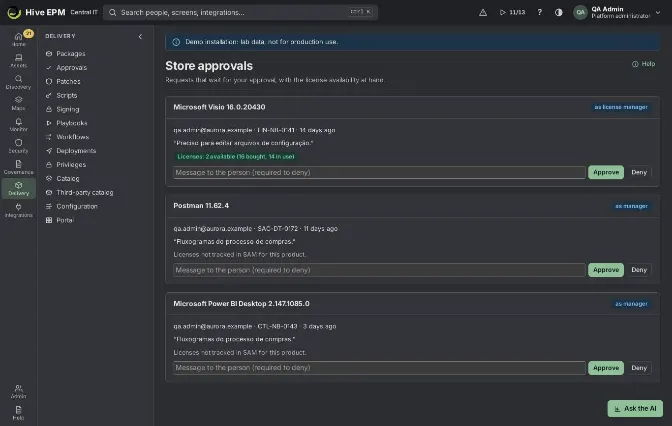Viewport: 672px width, 426px height.
Task: Open Approvals in the Delivery menu
Action: coord(72,68)
